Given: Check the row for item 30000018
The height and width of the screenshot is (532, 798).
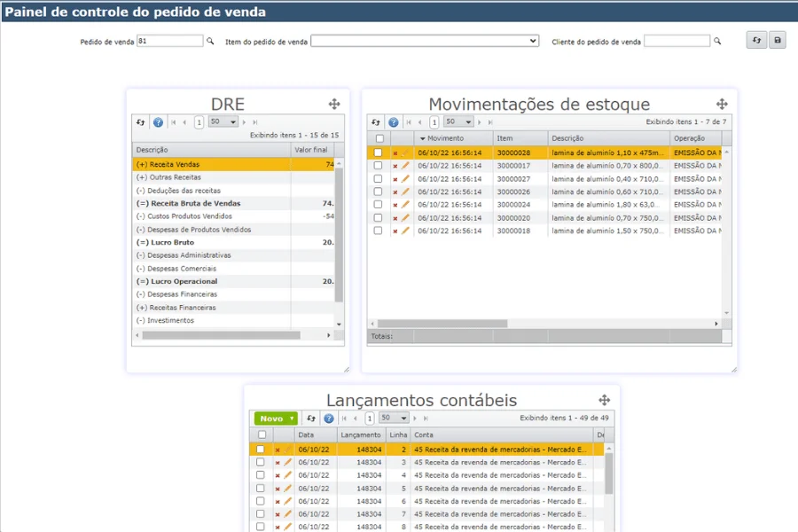Looking at the screenshot, I should pos(378,231).
